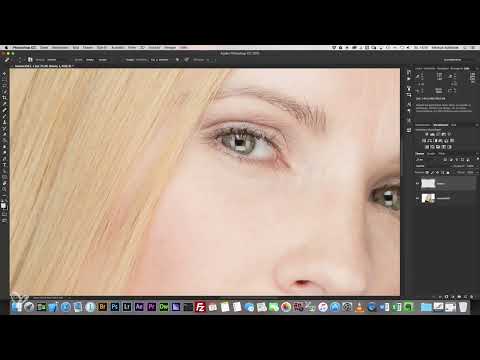Select the Horizontal Type tool
The height and width of the screenshot is (360, 480).
[4, 164]
